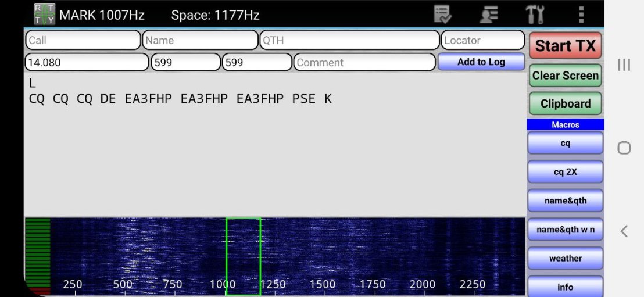Tap the Call input field
The image size is (644, 297).
83,40
